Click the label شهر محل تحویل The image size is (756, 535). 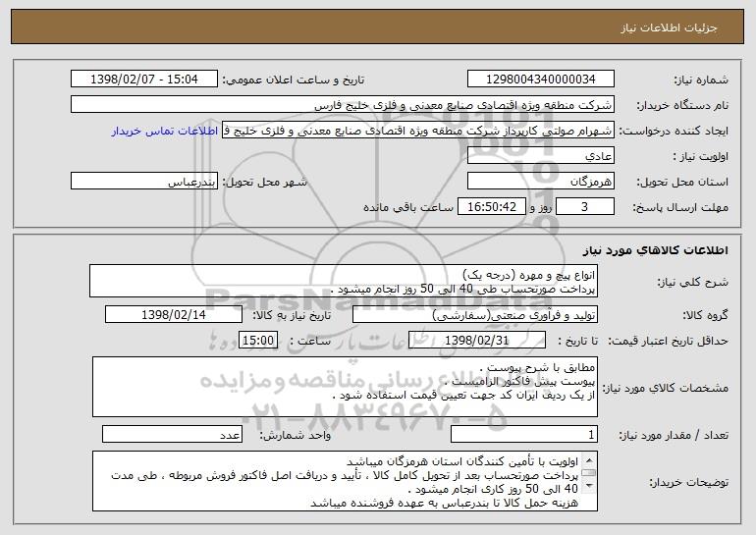(x=264, y=183)
